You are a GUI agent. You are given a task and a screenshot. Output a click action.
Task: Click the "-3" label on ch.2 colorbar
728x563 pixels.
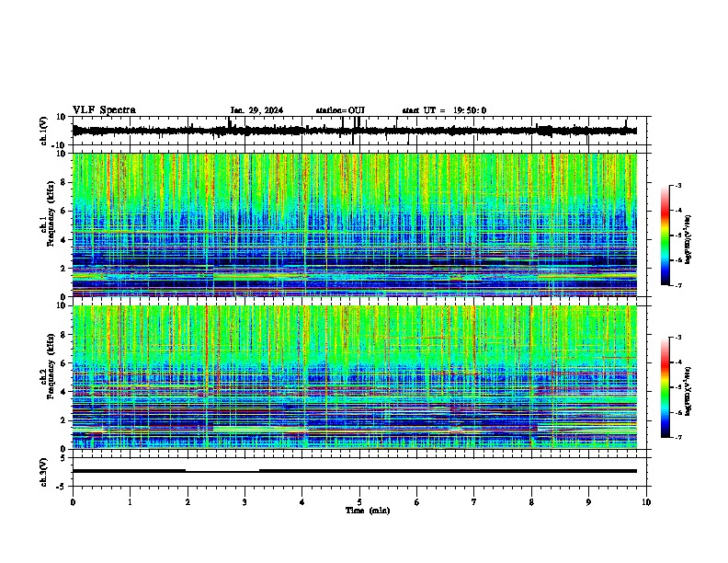(678, 338)
